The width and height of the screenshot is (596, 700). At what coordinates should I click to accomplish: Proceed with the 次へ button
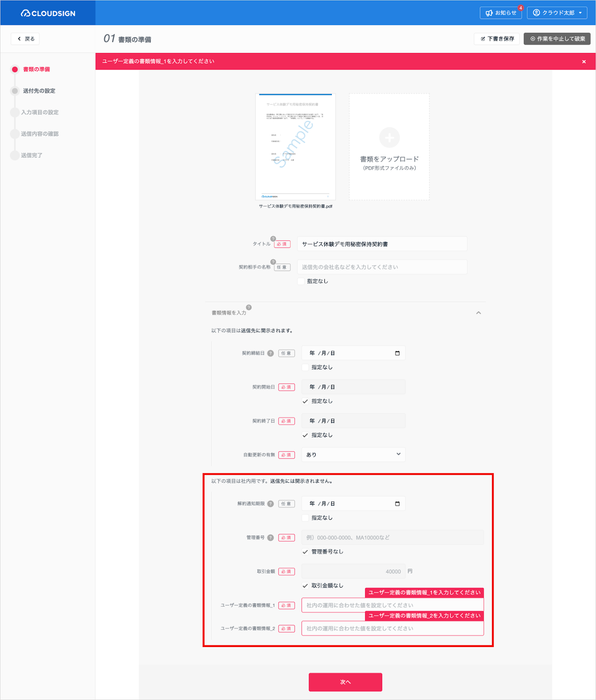[345, 682]
